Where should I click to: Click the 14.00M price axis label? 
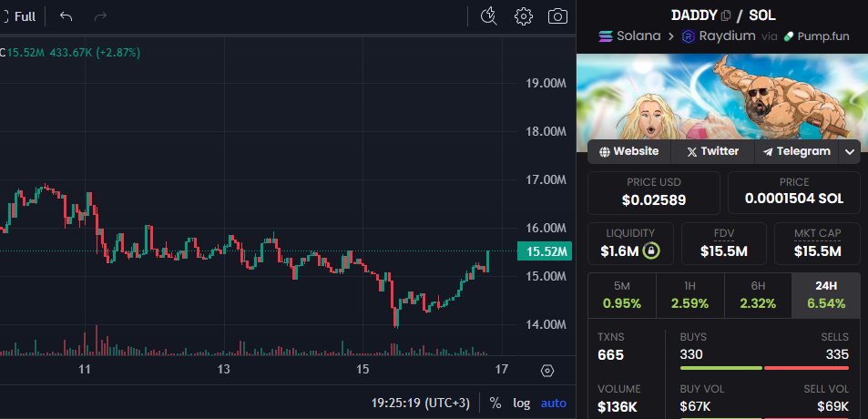point(546,324)
